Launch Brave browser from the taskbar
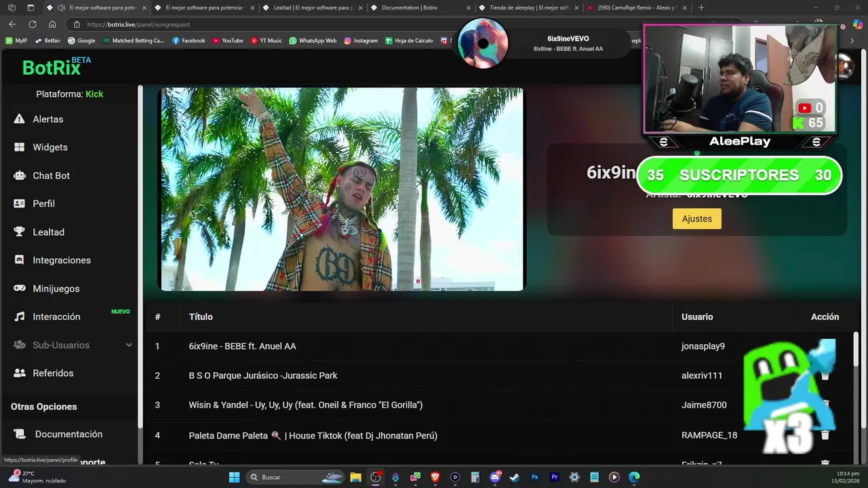Viewport: 868px width, 488px height. [435, 477]
